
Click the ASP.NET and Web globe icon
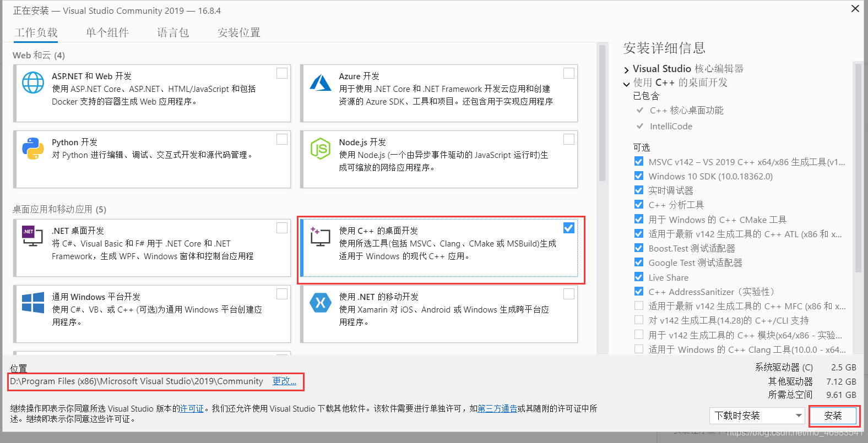(x=33, y=83)
